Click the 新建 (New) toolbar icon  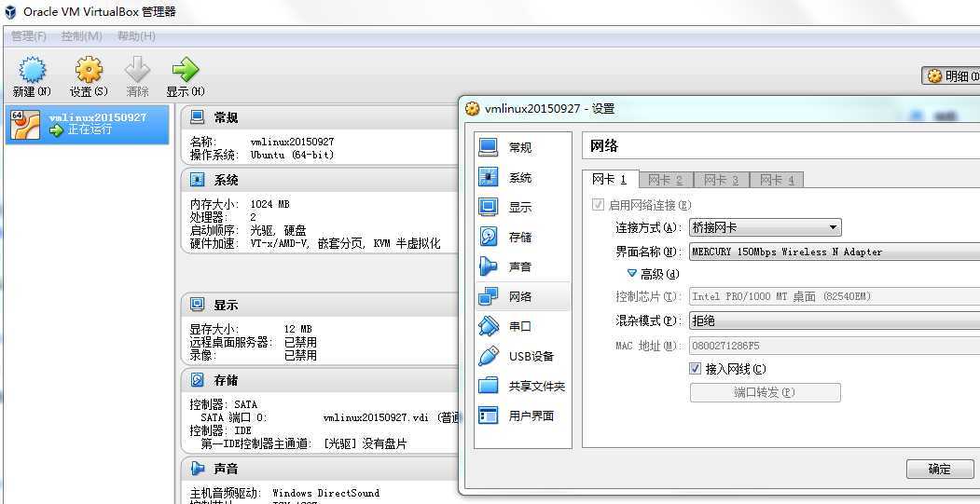tap(32, 70)
